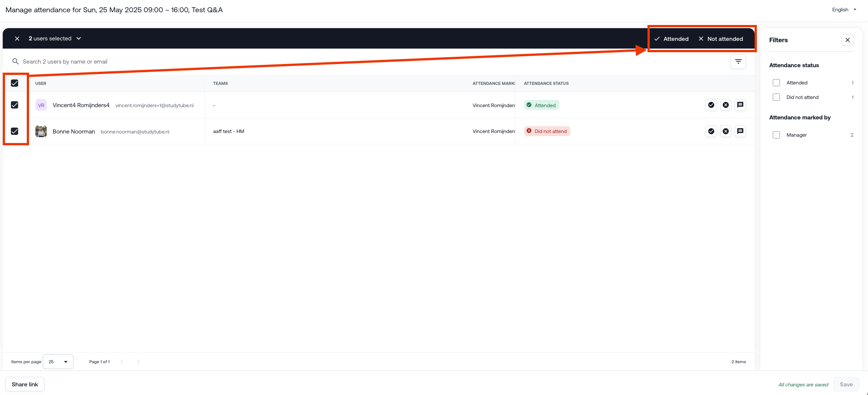Deselect Bonne Noorman row checkbox
Image resolution: width=868 pixels, height=395 pixels.
coord(15,131)
